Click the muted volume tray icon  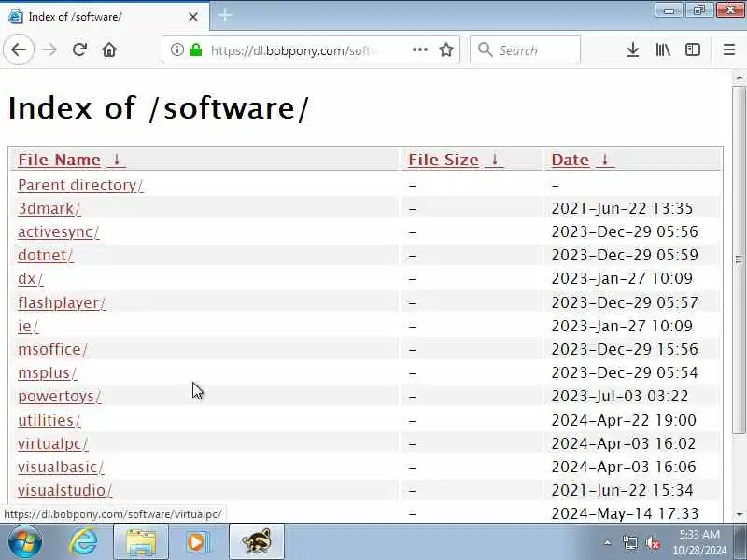652,542
